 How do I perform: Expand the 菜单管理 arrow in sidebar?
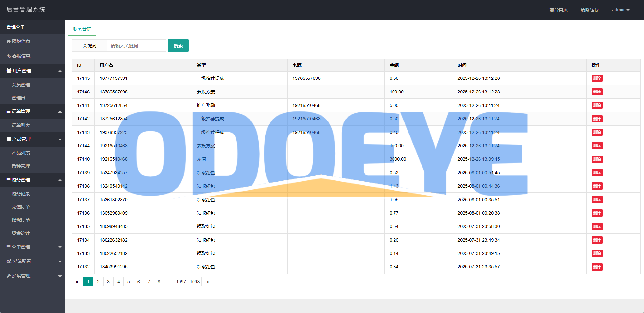click(60, 247)
